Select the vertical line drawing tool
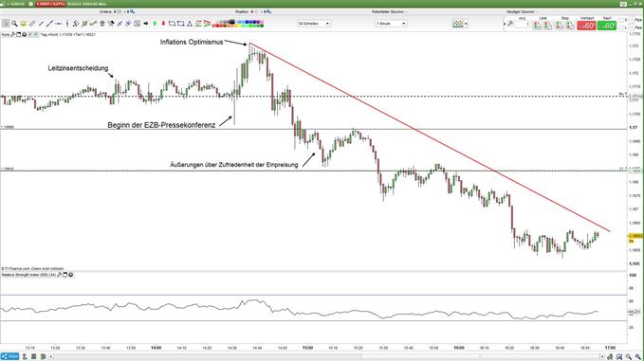Viewport: 644px width, 361px height. pyautogui.click(x=67, y=24)
